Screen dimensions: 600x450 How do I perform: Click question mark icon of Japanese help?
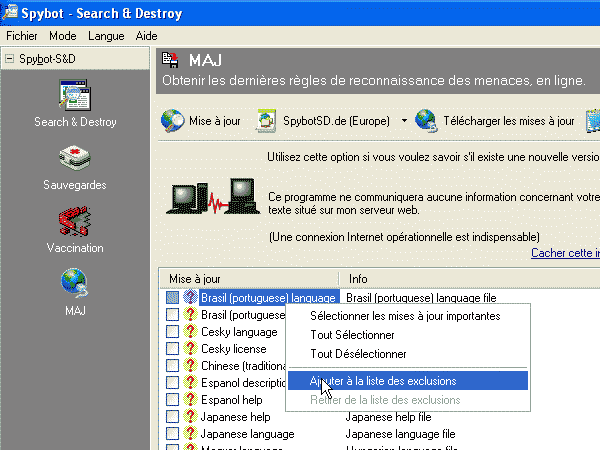click(x=190, y=416)
